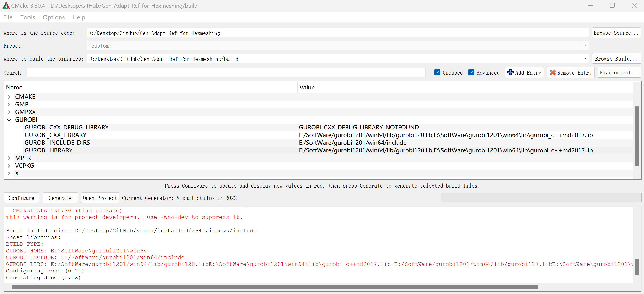Click the CMake logo in title bar
This screenshot has width=644, height=294.
[6, 6]
